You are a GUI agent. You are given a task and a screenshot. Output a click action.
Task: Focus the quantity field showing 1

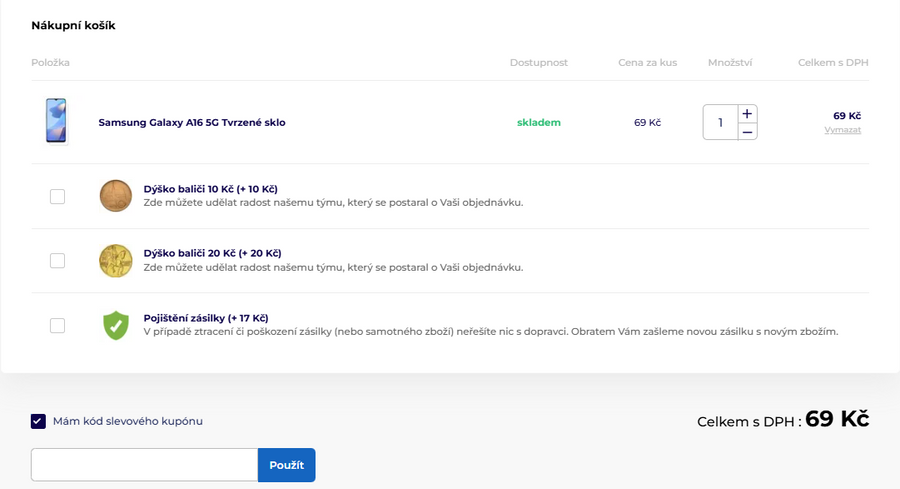coord(720,122)
